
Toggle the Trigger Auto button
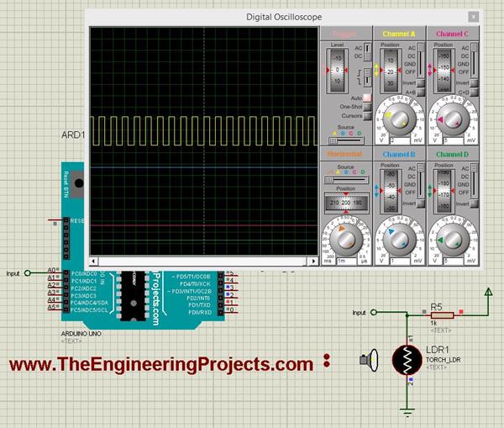[367, 98]
